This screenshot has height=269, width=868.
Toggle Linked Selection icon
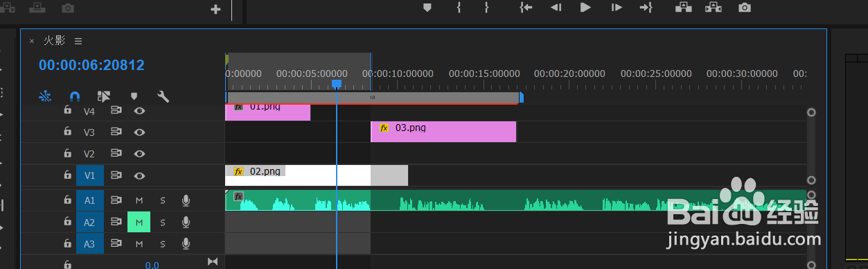tap(104, 96)
